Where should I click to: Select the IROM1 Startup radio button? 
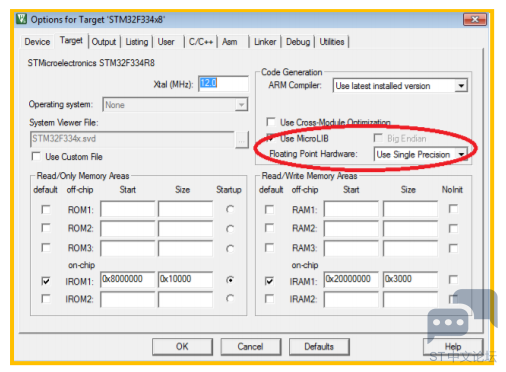[230, 280]
